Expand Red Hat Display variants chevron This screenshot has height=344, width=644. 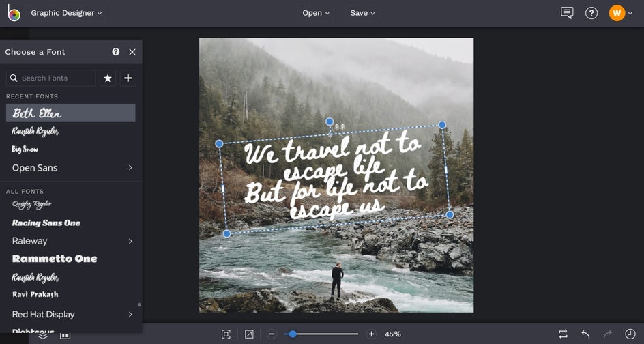pyautogui.click(x=130, y=315)
